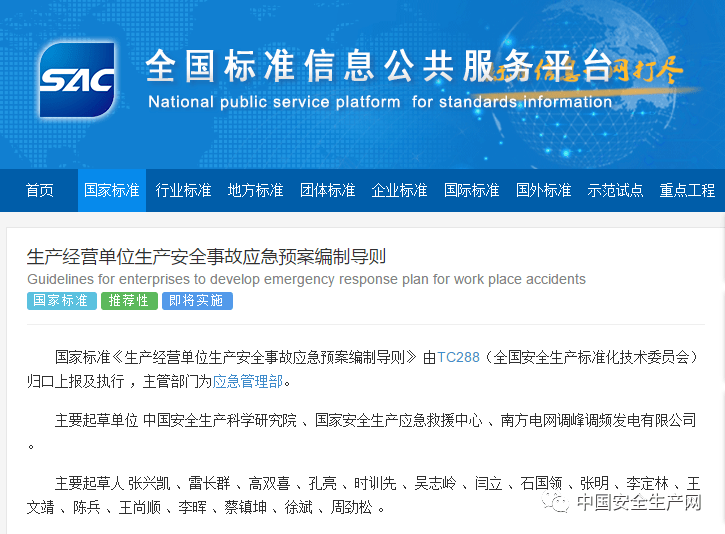Select 示范试点 in navigation bar
This screenshot has height=534, width=725.
(615, 190)
